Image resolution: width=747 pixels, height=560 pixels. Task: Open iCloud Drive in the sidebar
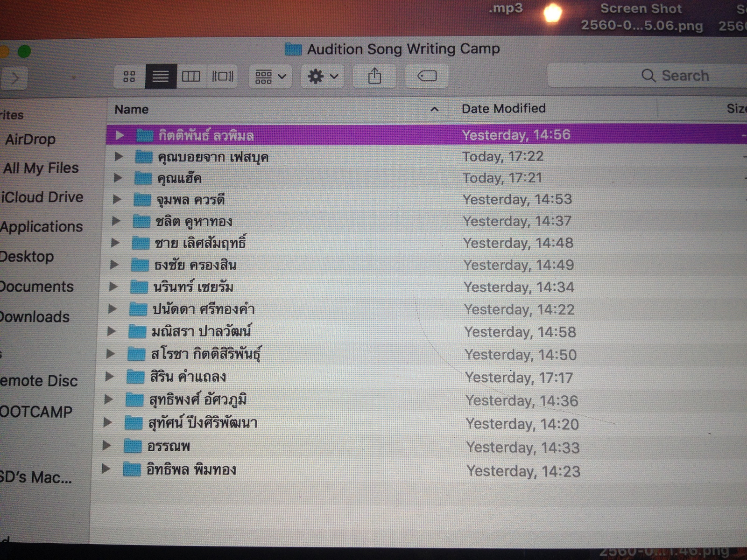coord(42,197)
